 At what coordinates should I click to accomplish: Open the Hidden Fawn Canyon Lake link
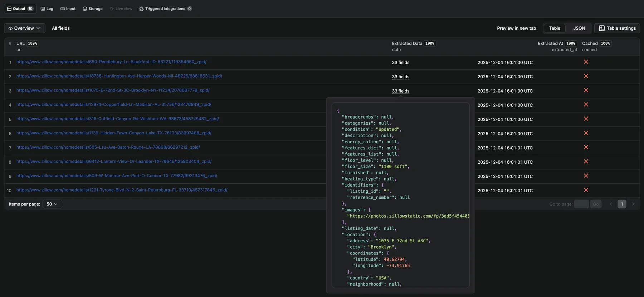pyautogui.click(x=114, y=133)
